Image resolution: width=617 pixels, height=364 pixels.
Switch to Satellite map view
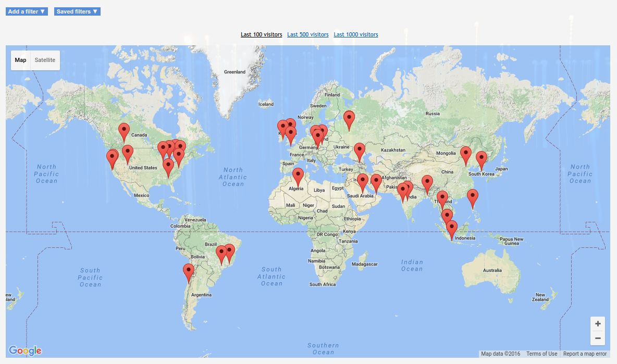click(x=45, y=60)
